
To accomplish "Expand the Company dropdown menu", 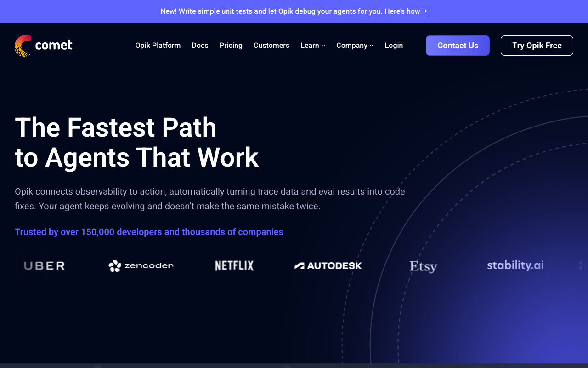I will click(x=355, y=46).
